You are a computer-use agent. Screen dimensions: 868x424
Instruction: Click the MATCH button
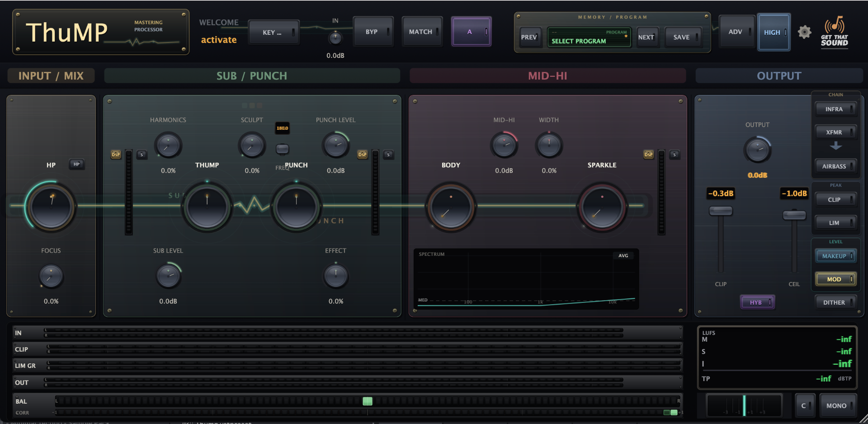point(422,32)
